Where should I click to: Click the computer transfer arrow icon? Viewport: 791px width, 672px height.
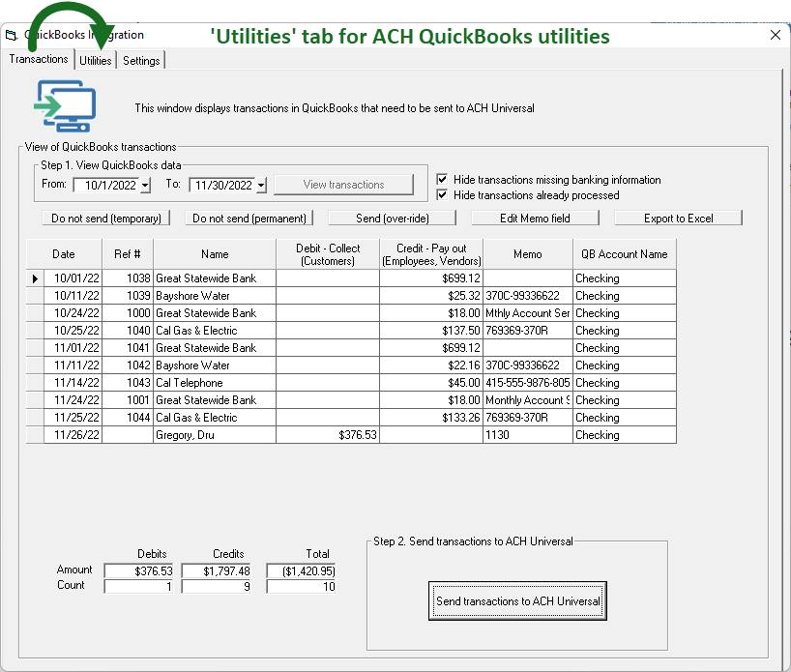(x=64, y=106)
